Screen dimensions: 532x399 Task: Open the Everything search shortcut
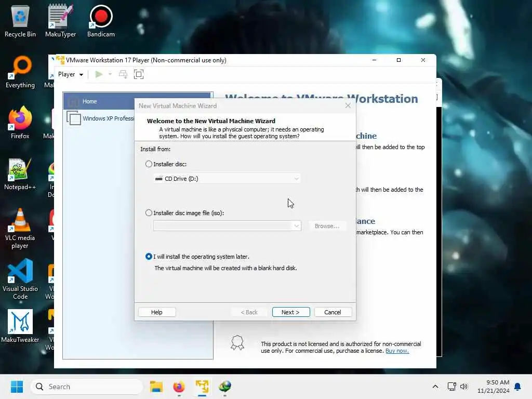click(x=20, y=72)
